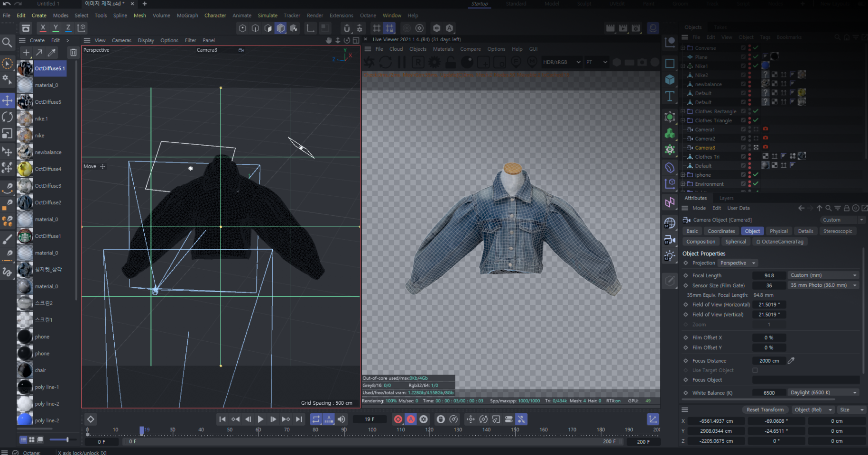Screen dimensions: 868x455
Task: Restart the render in the Live Viewer
Action: [x=386, y=62]
